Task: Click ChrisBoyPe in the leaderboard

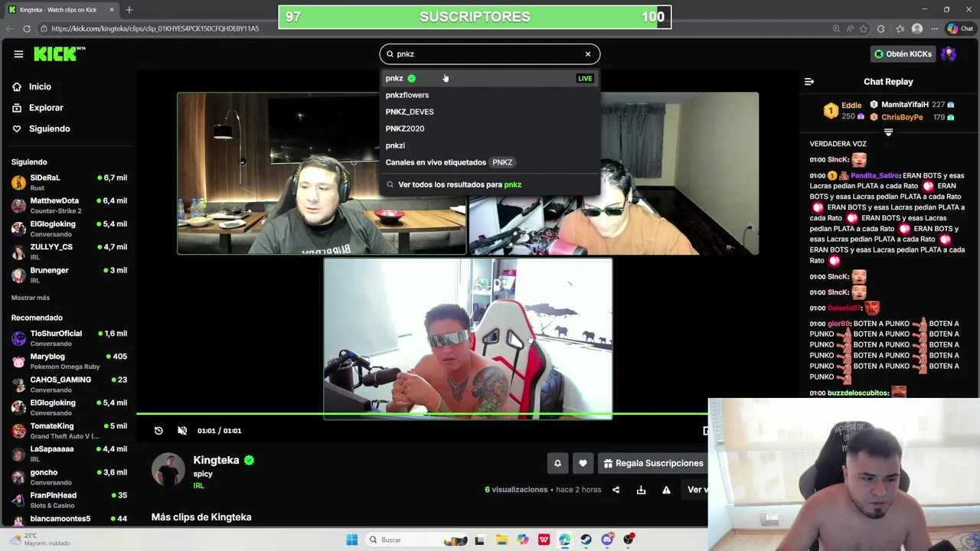Action: coord(902,117)
